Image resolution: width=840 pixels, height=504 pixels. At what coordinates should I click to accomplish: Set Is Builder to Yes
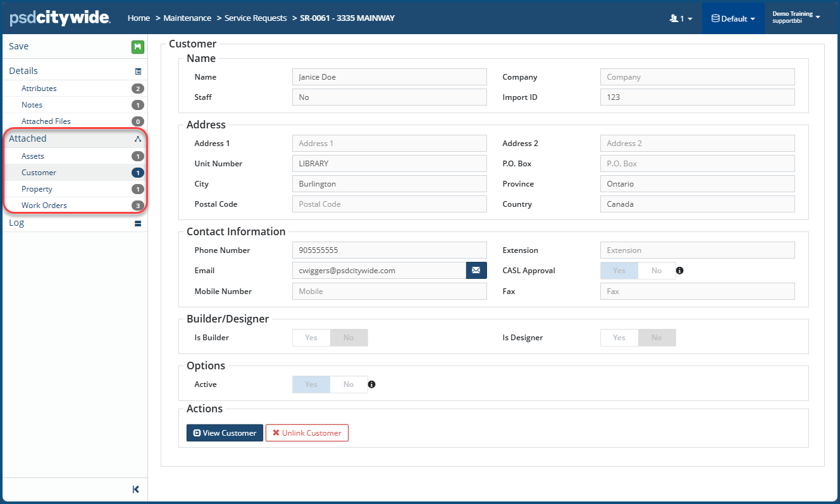point(311,338)
